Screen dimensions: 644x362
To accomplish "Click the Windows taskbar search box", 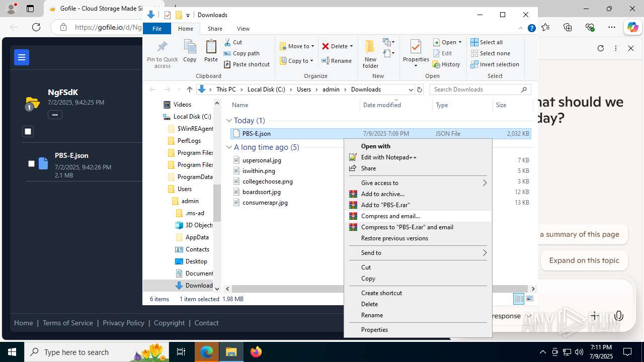I will [97, 352].
